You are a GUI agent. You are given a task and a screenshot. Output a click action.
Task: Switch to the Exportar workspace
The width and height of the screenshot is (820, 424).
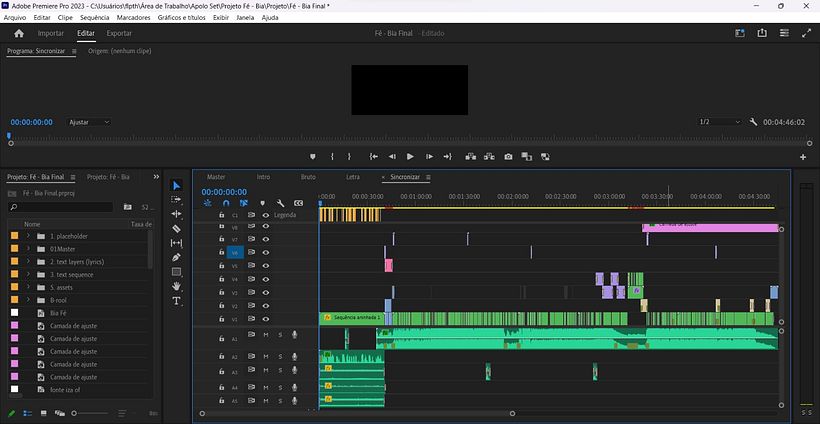(119, 33)
